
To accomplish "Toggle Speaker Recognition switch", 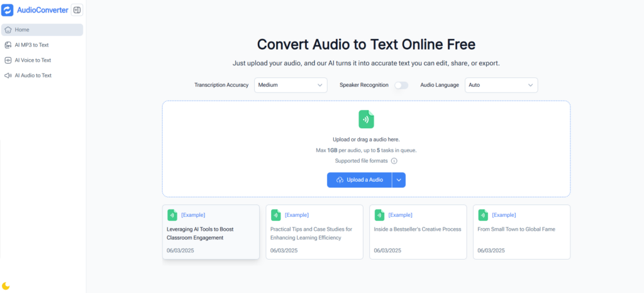I will [401, 86].
